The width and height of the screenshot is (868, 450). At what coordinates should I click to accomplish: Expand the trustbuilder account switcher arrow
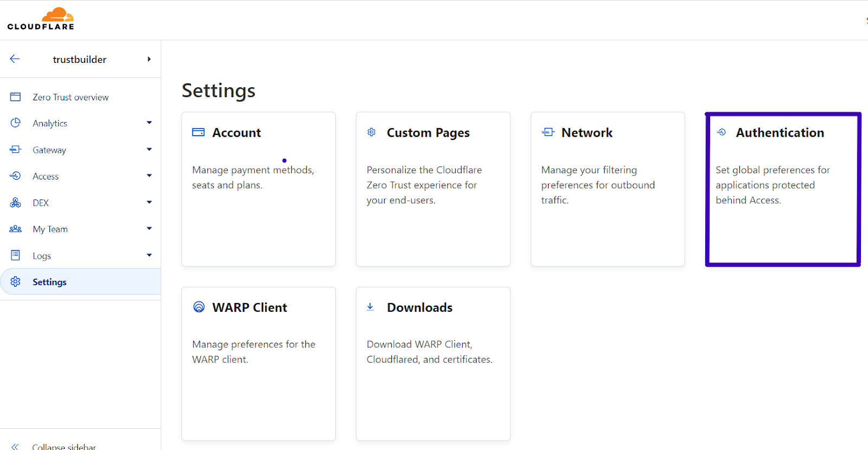click(149, 59)
